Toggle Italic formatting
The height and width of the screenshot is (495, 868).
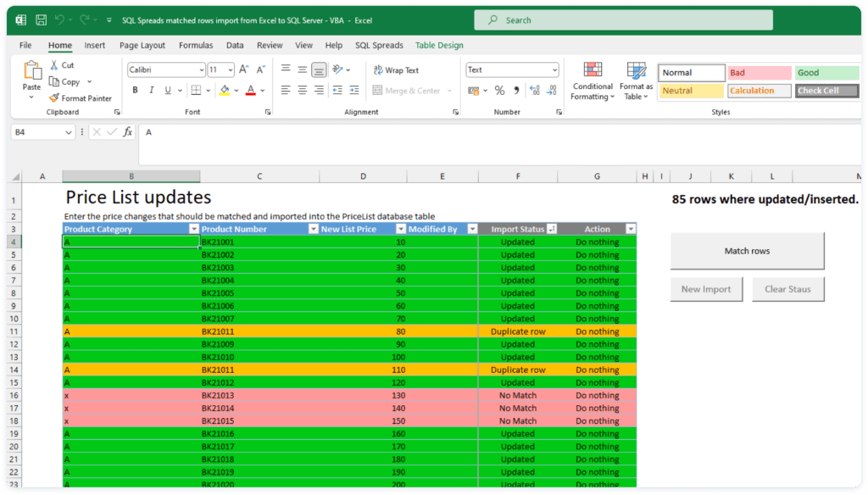click(152, 91)
